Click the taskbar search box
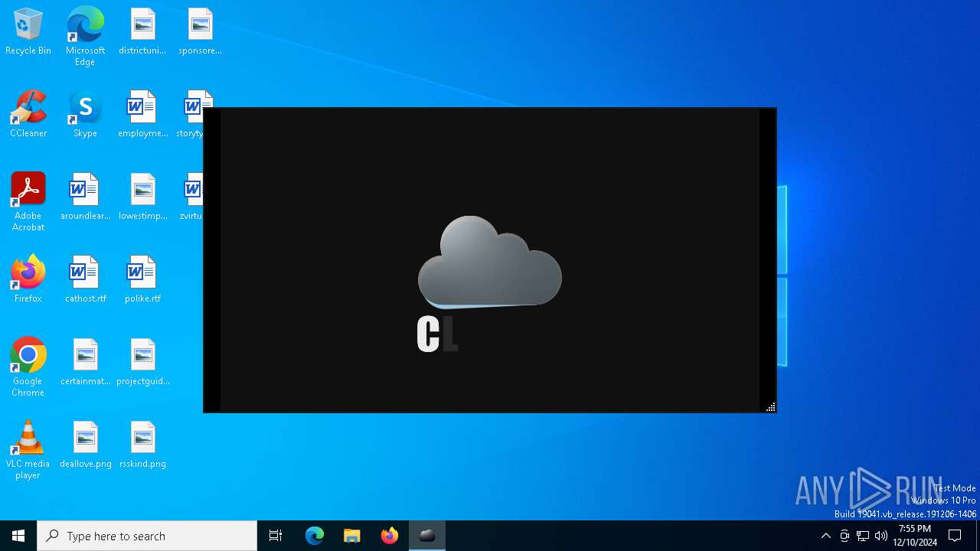This screenshot has height=551, width=980. (147, 536)
